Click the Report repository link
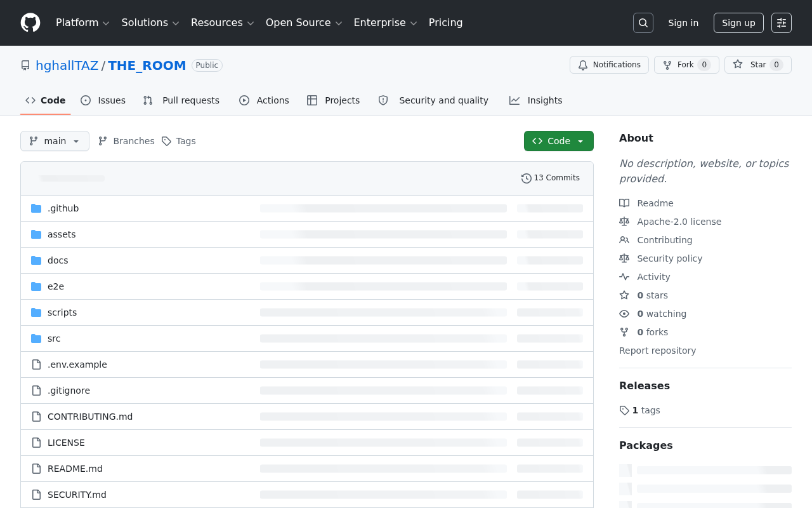 pyautogui.click(x=657, y=351)
